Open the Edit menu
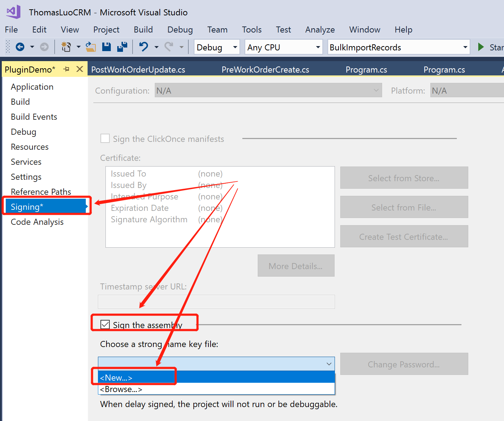Viewport: 504px width, 421px height. (39, 30)
